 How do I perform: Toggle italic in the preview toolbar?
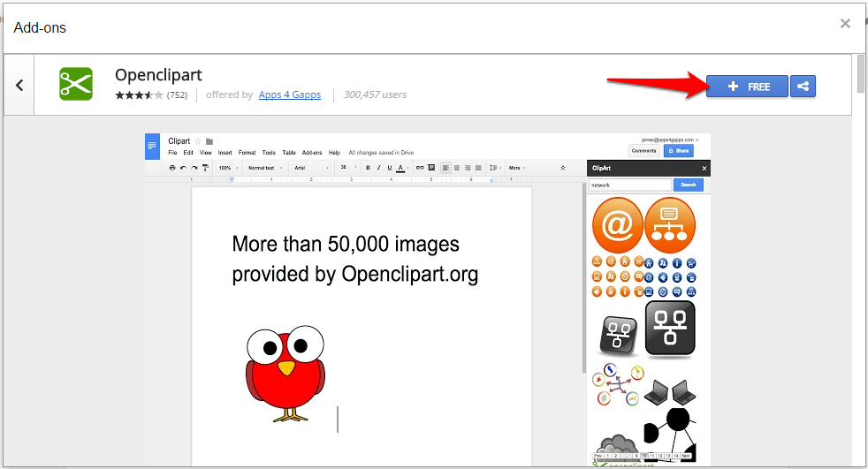(378, 168)
